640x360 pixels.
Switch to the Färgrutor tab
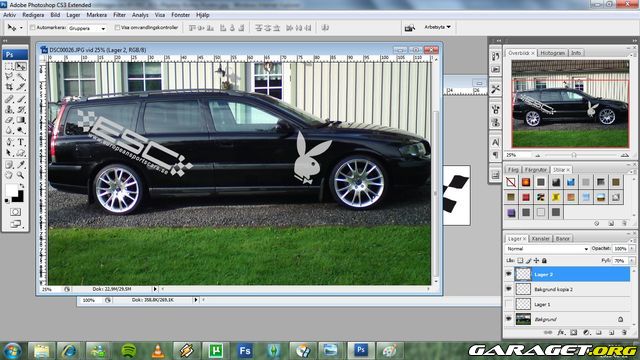535,169
